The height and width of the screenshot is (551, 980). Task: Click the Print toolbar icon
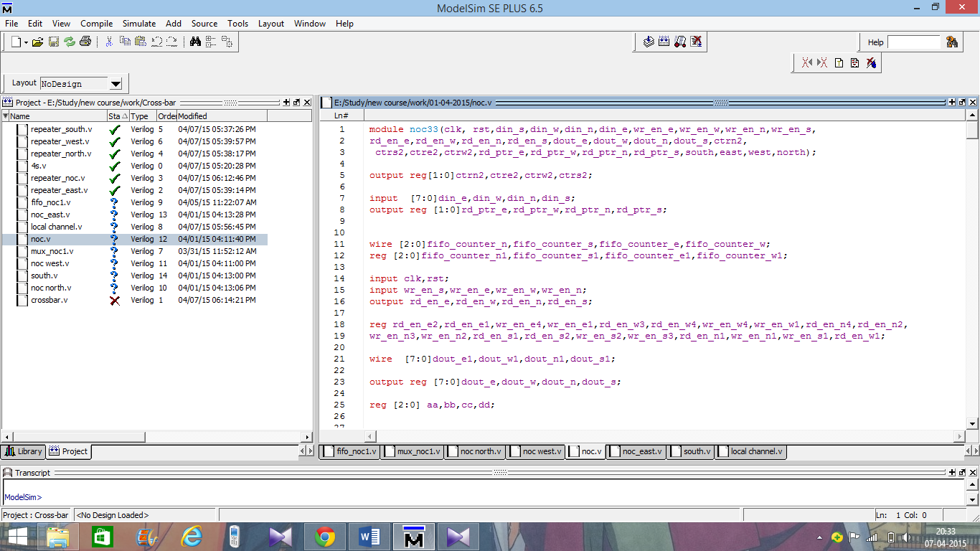(85, 42)
